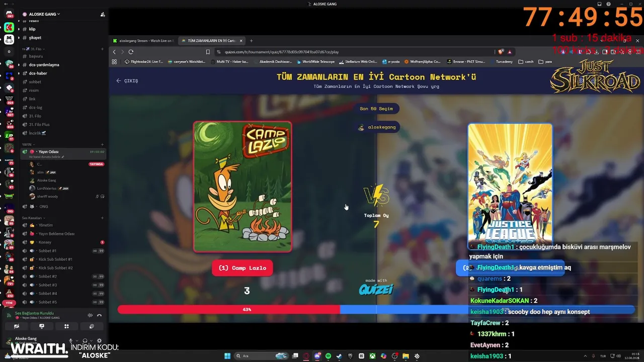Add a channel to the YAYIN category

coord(102,145)
